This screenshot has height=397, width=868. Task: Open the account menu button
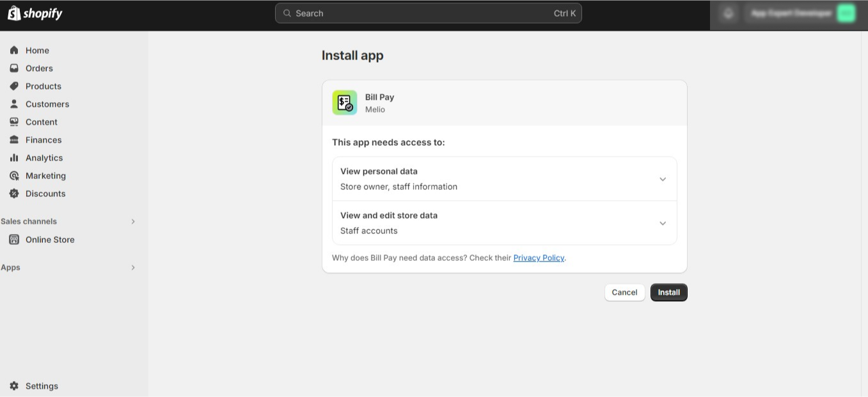tap(800, 13)
